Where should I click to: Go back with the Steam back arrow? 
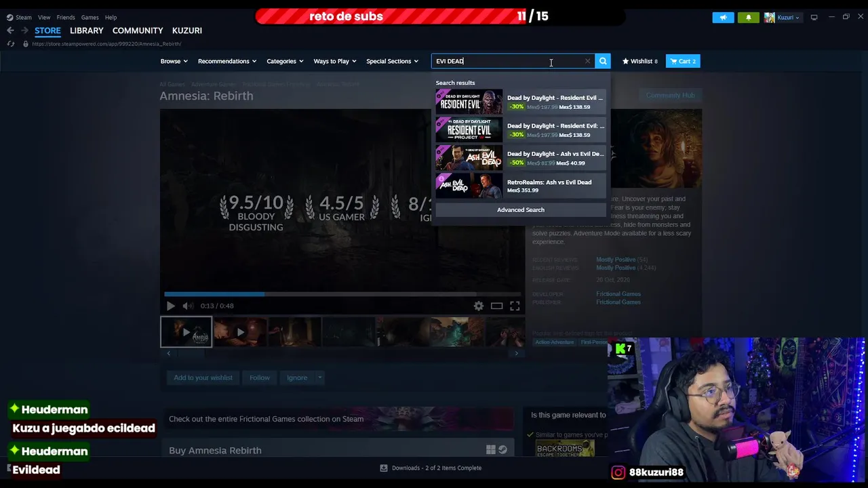tap(10, 30)
